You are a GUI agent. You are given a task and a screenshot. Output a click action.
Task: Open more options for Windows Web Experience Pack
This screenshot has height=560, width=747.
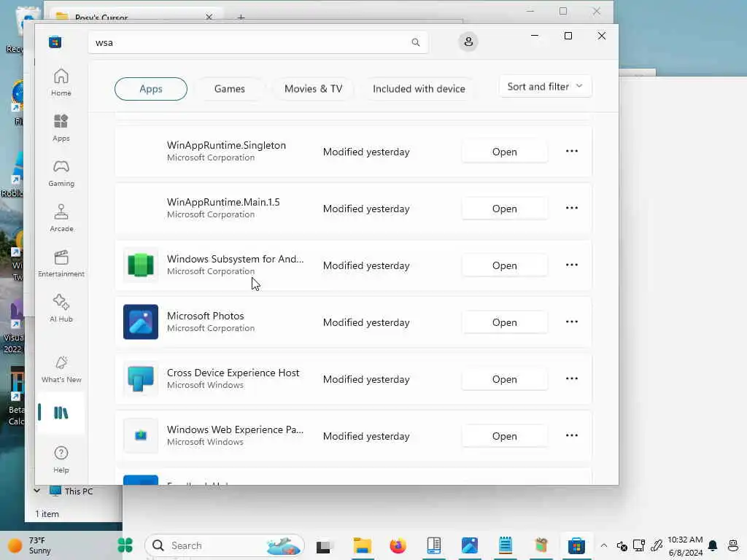click(x=572, y=436)
